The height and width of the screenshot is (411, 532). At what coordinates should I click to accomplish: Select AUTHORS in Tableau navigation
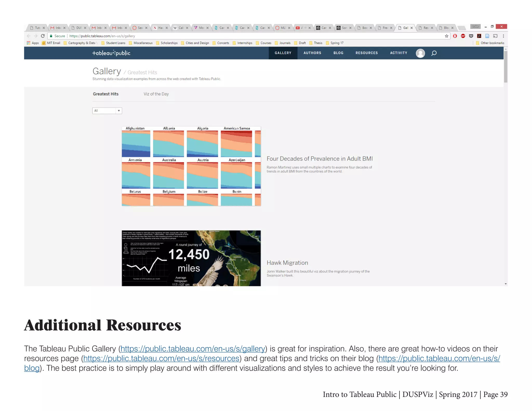[x=312, y=53]
